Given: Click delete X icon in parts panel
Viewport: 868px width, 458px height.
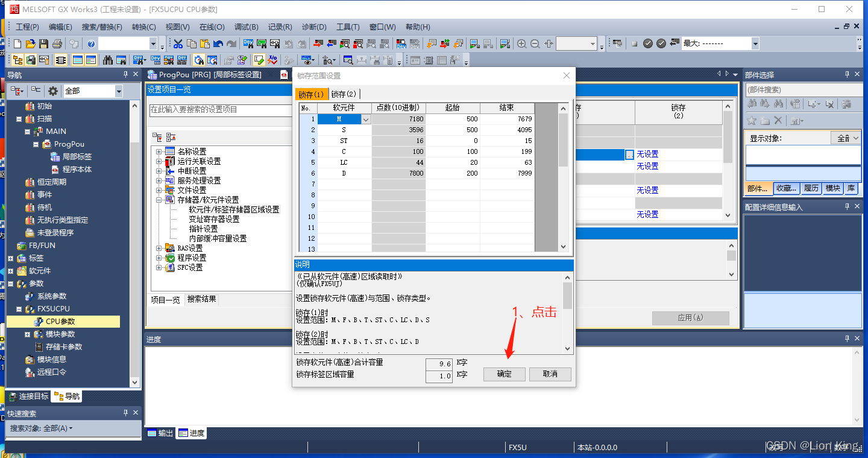Looking at the screenshot, I should 778,121.
